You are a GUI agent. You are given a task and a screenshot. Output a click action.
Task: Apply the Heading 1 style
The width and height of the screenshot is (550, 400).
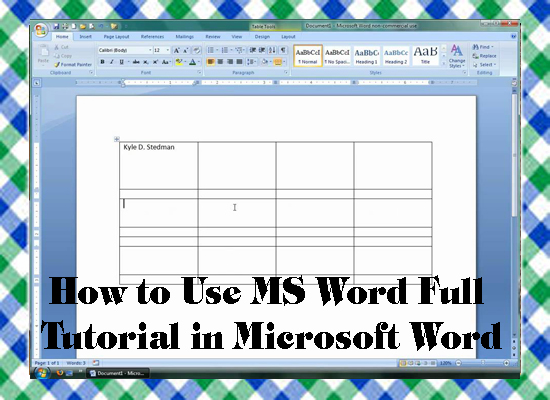[x=367, y=56]
